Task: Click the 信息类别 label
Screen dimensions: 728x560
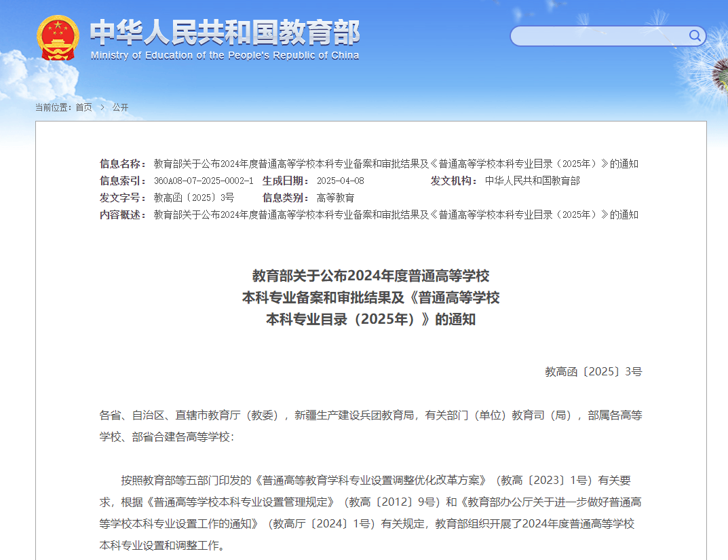Action: 286,198
